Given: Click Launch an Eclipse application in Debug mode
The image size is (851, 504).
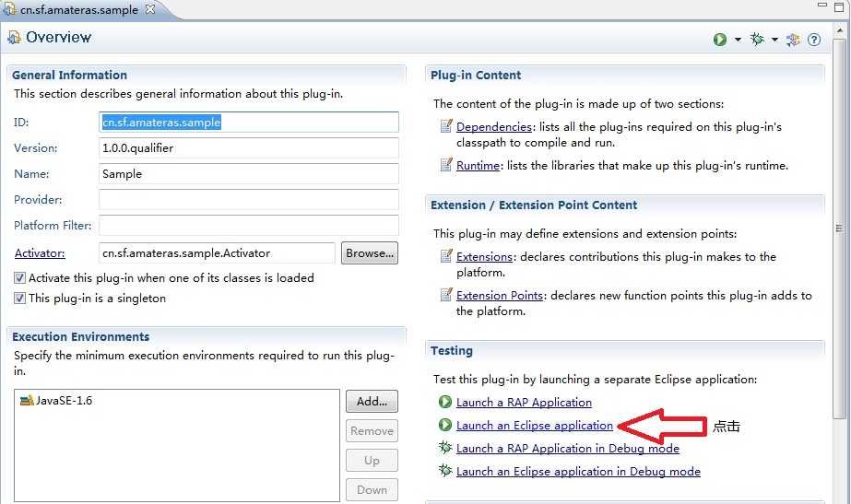Looking at the screenshot, I should click(578, 472).
